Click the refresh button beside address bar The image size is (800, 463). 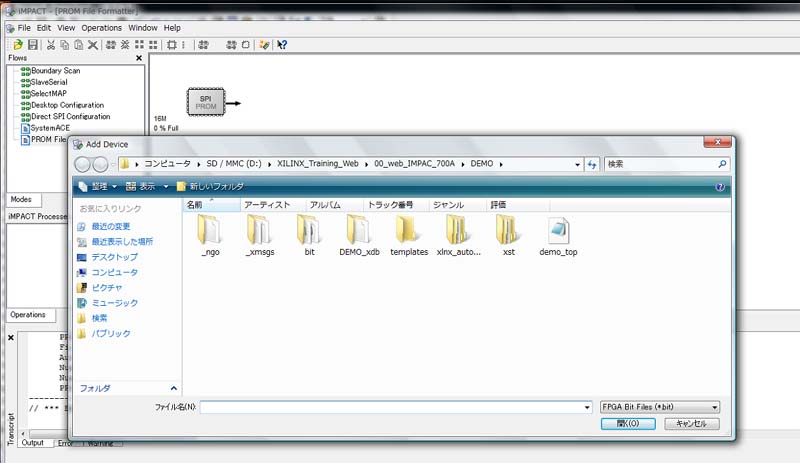pos(592,164)
